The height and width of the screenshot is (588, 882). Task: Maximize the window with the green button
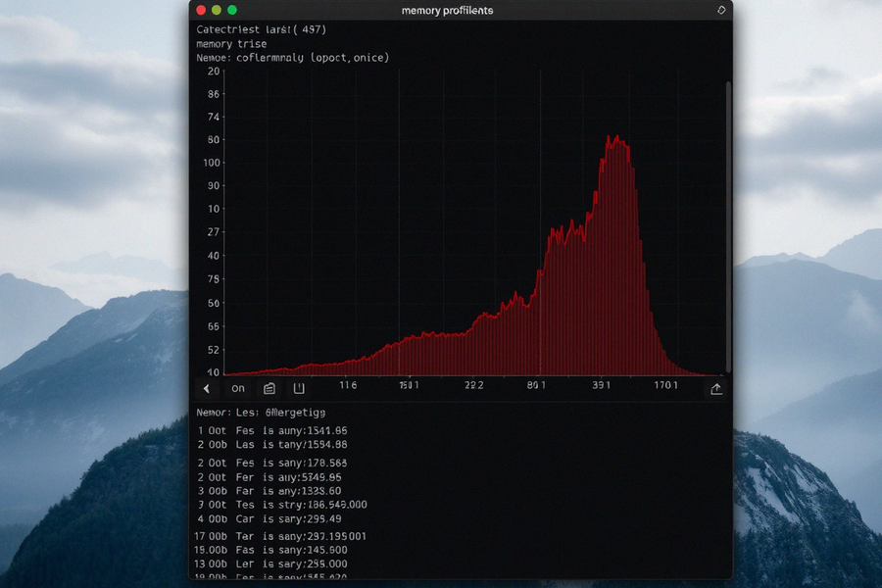231,10
